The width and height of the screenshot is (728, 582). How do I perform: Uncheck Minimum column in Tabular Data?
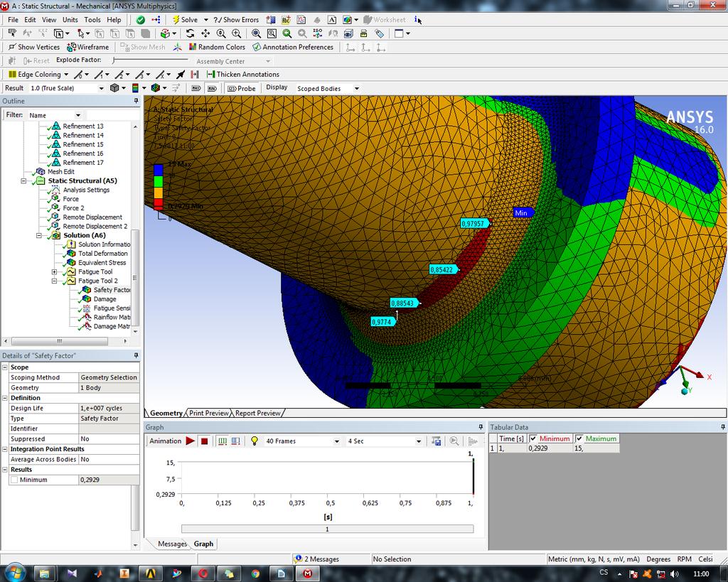[533, 438]
